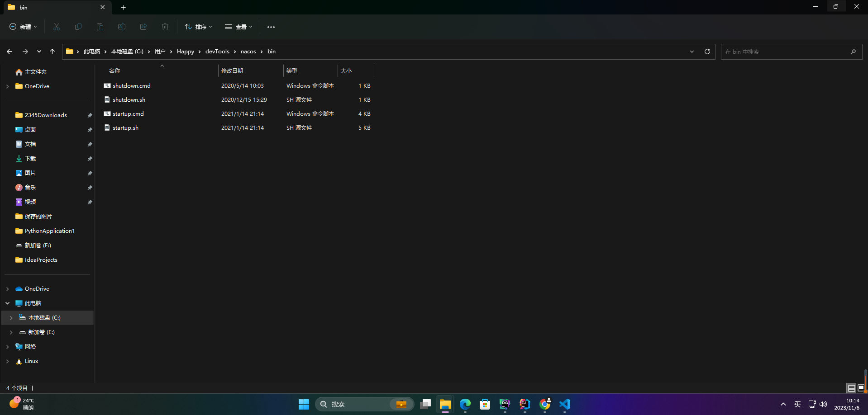Go back with the left arrow
Image resolution: width=868 pixels, height=415 pixels.
(x=10, y=52)
